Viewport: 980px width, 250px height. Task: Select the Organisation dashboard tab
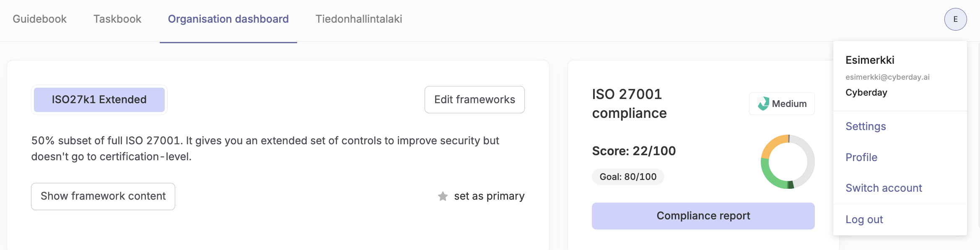[228, 19]
